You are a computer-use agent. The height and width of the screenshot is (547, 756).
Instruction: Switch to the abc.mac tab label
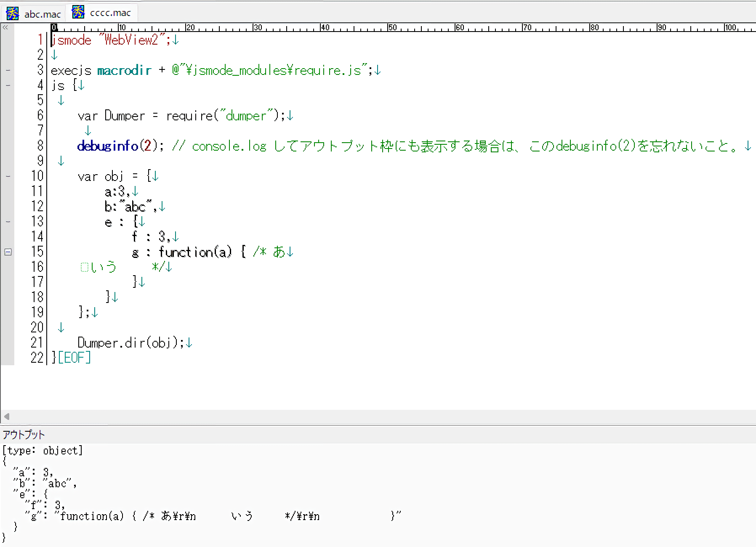[42, 14]
